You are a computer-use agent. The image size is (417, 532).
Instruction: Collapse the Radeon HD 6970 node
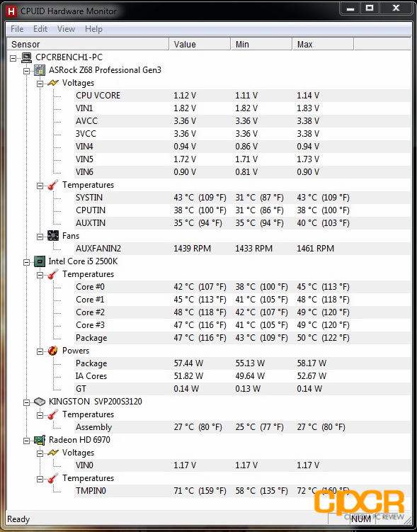pos(26,441)
